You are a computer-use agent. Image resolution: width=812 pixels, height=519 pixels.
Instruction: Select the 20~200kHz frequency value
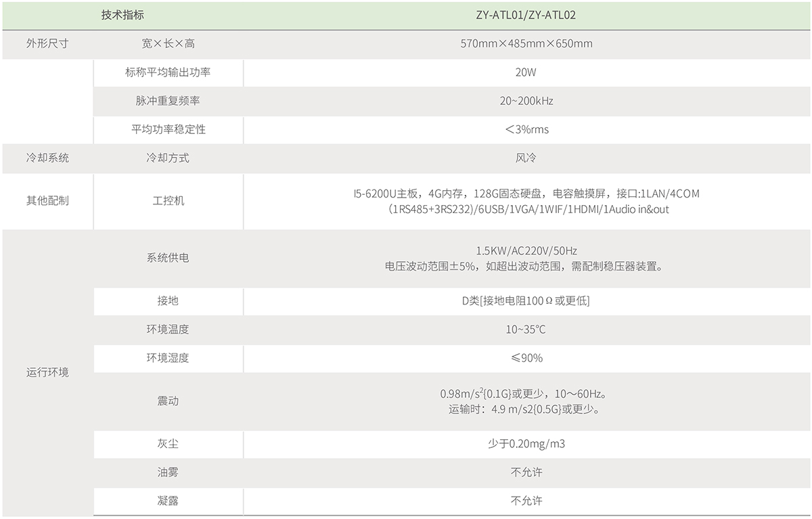pos(526,101)
